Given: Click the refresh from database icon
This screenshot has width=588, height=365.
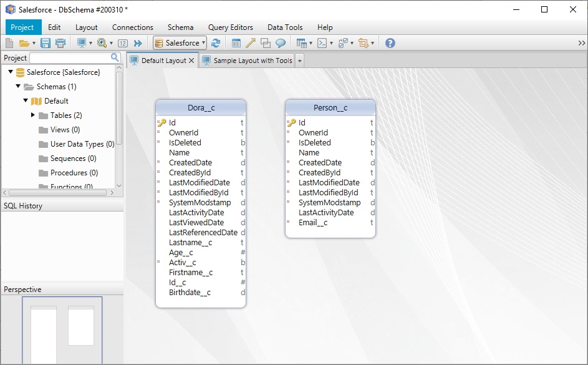Looking at the screenshot, I should click(x=216, y=43).
